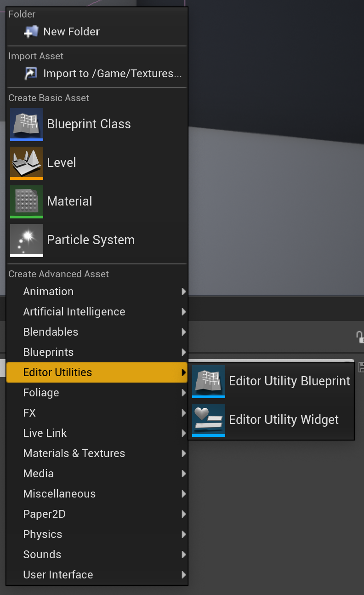Viewport: 364px width, 595px height.
Task: Create a New Folder
Action: pyautogui.click(x=71, y=31)
